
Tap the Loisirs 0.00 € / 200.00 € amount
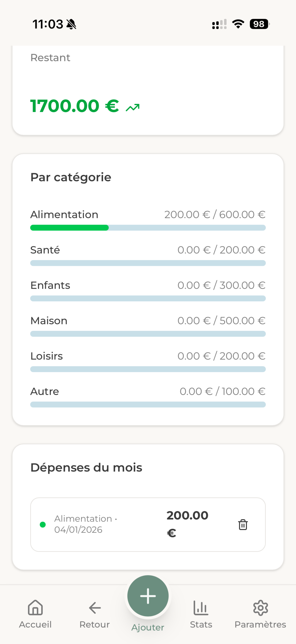coord(221,356)
